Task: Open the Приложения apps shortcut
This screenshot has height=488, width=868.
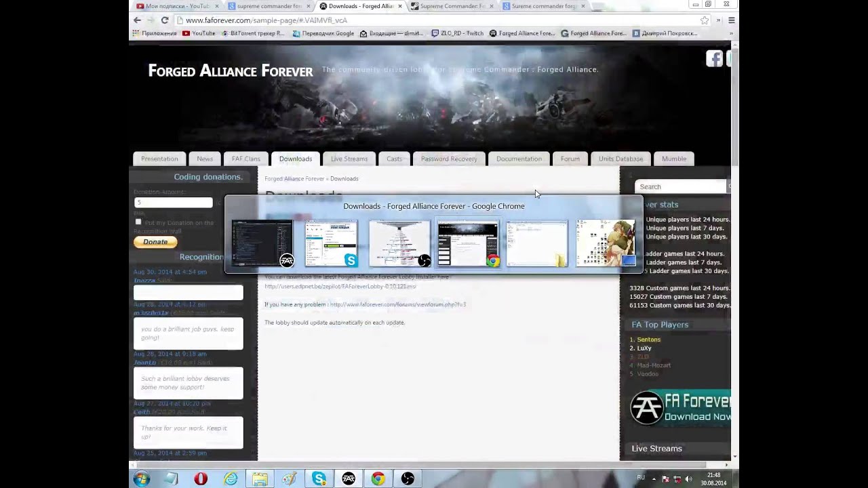Action: 155,33
